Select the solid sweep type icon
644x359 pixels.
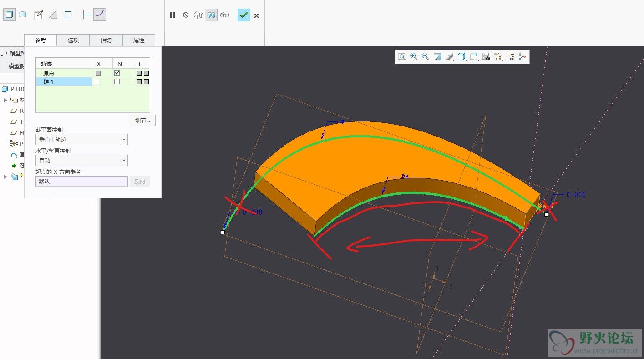[x=9, y=15]
